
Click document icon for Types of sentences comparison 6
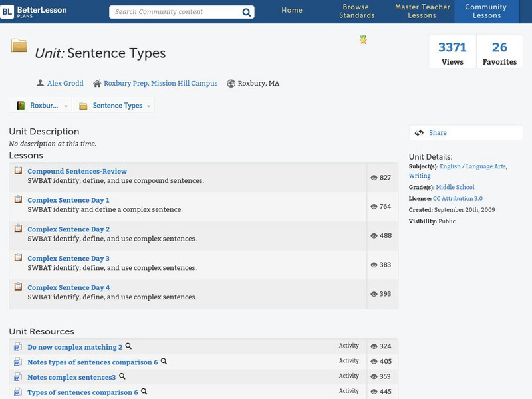[19, 392]
